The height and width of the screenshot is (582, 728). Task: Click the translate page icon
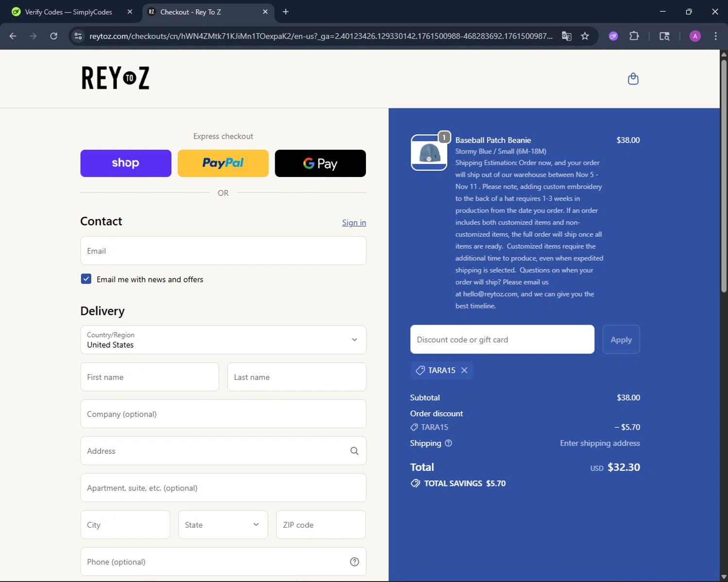(566, 36)
